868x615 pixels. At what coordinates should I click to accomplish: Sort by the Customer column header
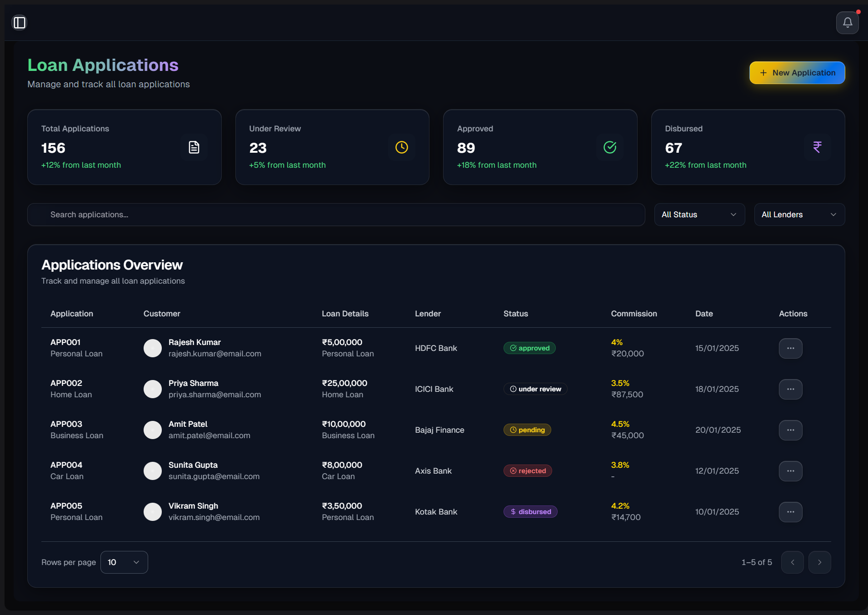pos(162,314)
